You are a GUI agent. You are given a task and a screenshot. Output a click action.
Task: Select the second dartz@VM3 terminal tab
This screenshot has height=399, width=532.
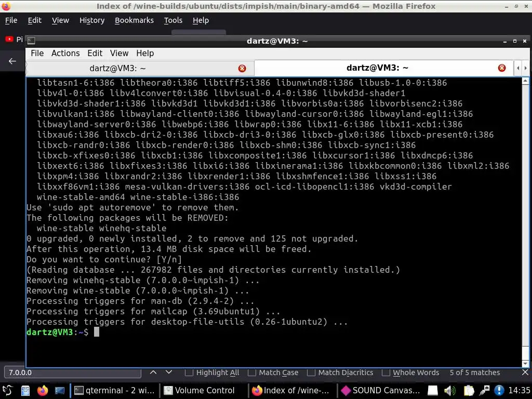pyautogui.click(x=383, y=68)
